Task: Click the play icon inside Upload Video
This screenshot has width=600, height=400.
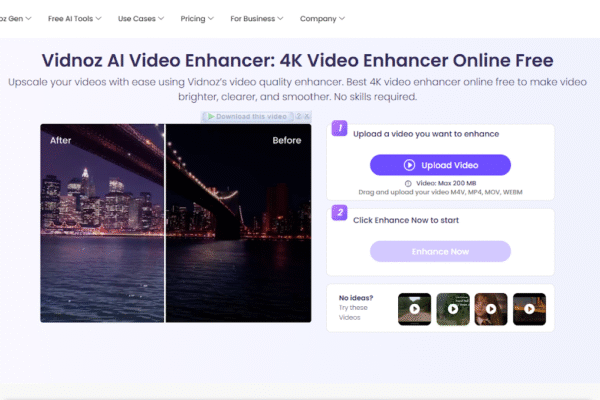Action: click(x=409, y=165)
